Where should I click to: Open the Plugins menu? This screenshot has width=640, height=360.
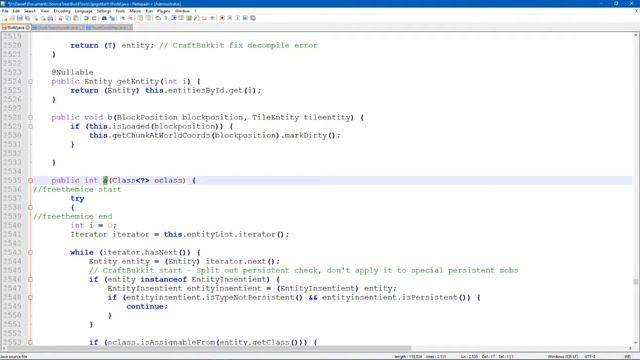tap(164, 11)
